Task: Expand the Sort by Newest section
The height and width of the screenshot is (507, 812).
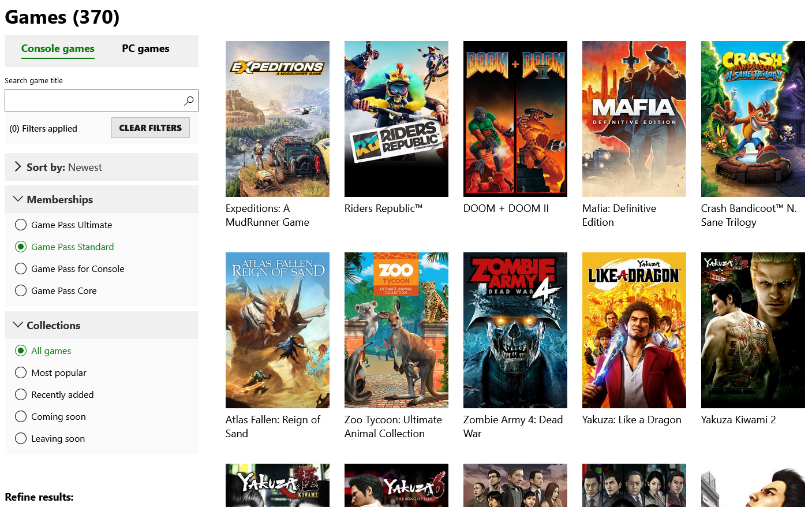Action: click(102, 167)
